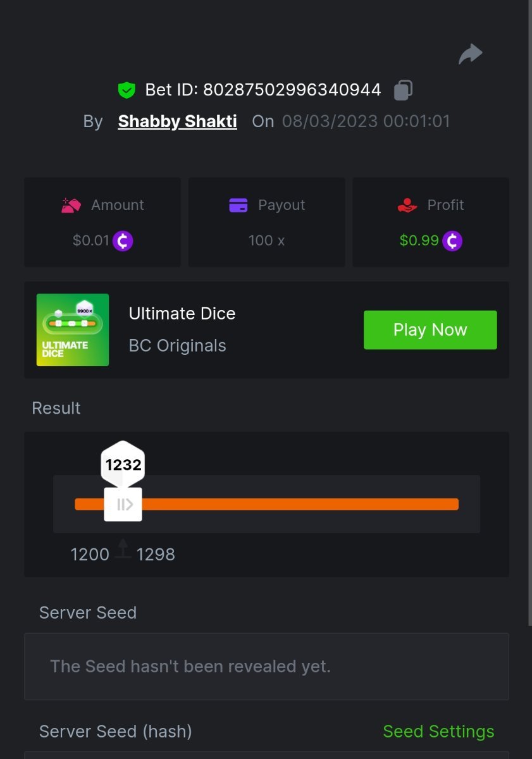Click the upward arrow range icon between 1200 and 1298
The height and width of the screenshot is (759, 532).
coord(123,549)
